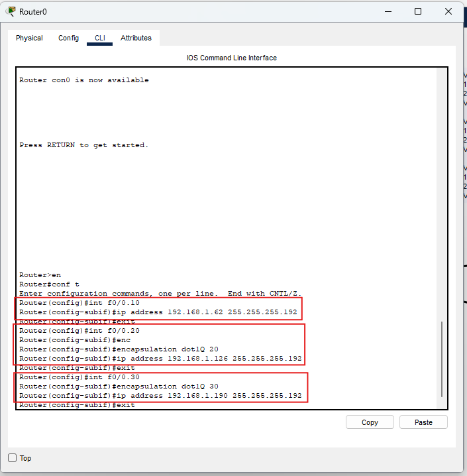Image resolution: width=467 pixels, height=476 pixels.
Task: Enable the Top checkbox
Action: (12, 458)
